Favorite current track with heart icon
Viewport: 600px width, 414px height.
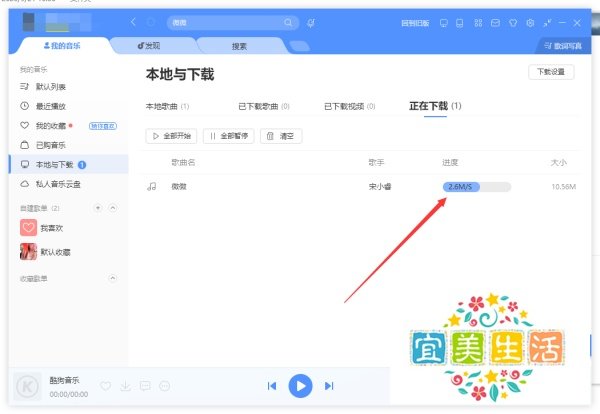106,386
